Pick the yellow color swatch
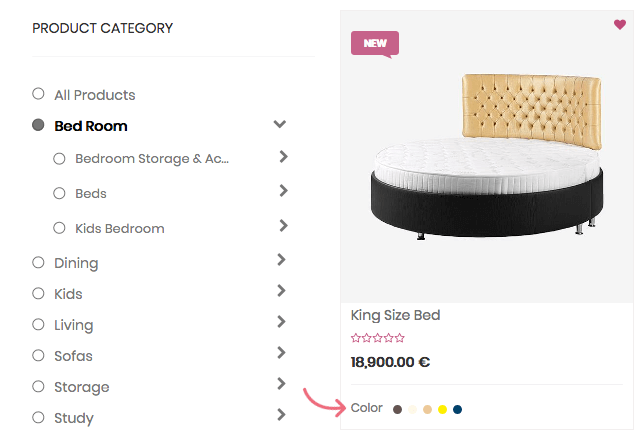Screen dimensions: 644x440 click(x=442, y=409)
